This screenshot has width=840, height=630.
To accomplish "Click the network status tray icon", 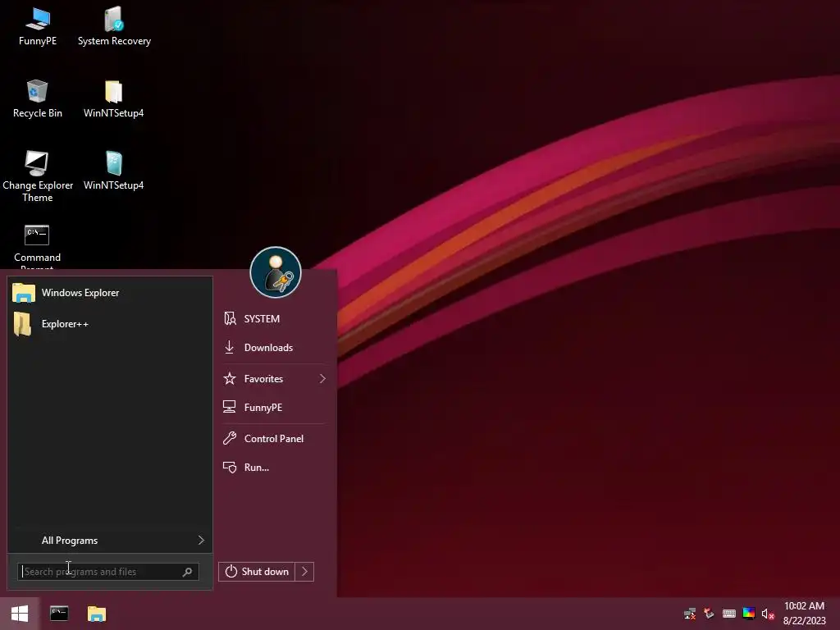I will pos(690,614).
